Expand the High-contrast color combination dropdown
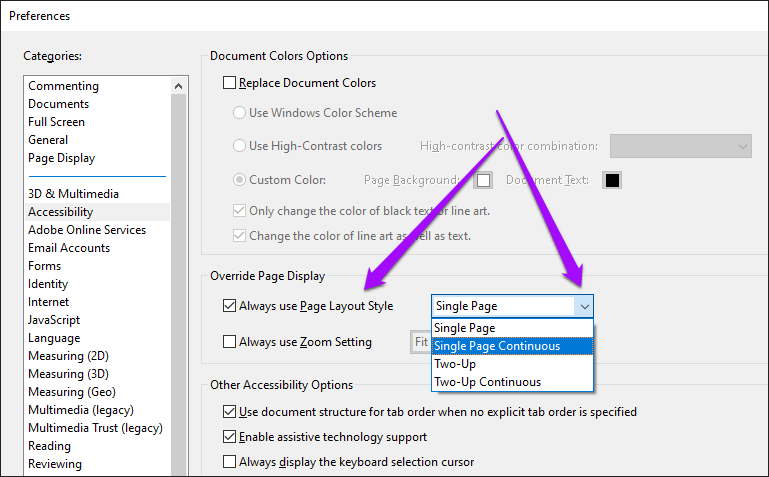 pyautogui.click(x=742, y=146)
